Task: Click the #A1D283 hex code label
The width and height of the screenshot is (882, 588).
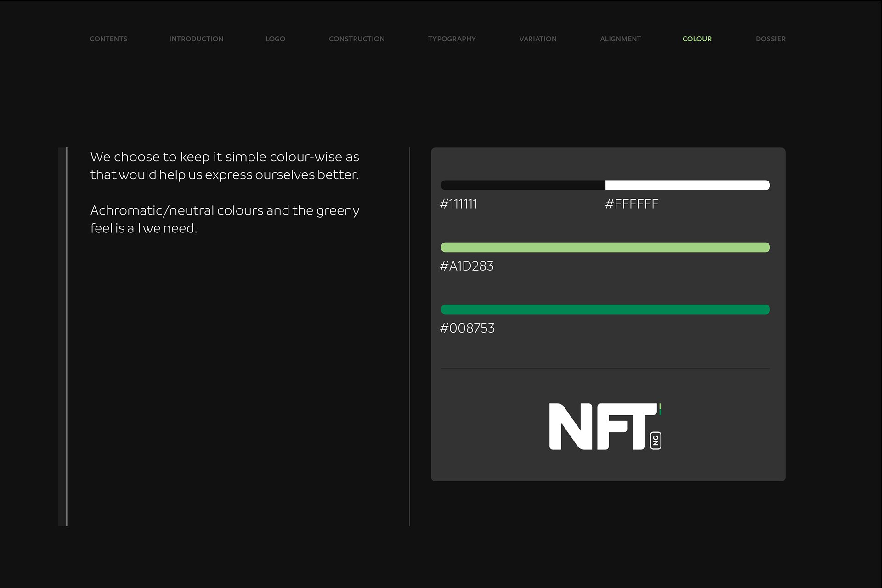Action: [467, 266]
